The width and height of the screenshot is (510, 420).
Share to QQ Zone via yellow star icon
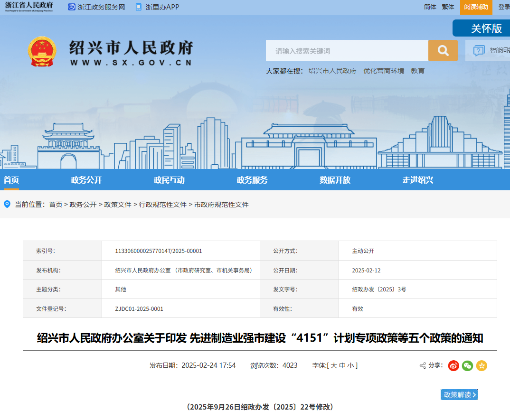(x=481, y=365)
